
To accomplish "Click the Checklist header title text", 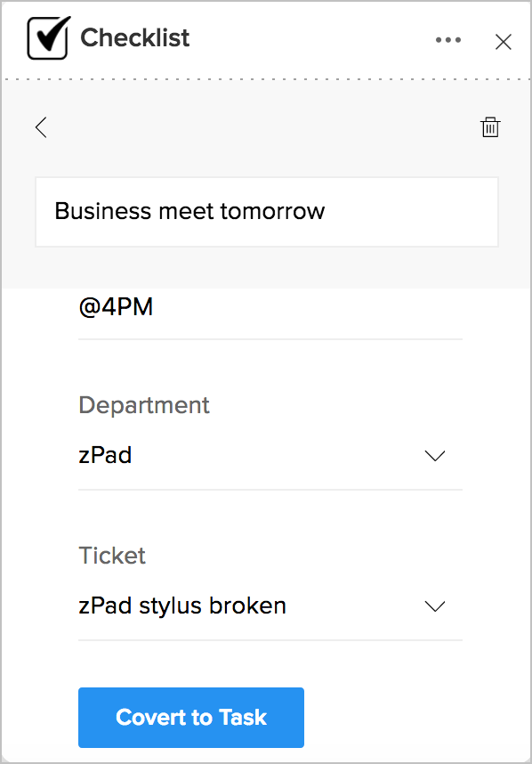I will tap(135, 37).
